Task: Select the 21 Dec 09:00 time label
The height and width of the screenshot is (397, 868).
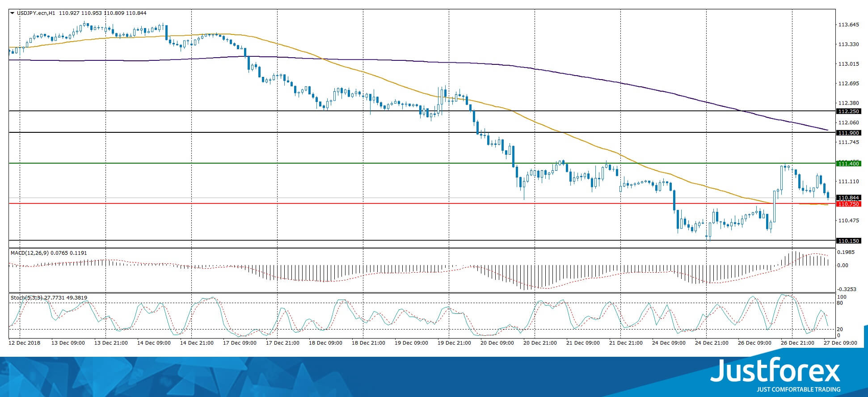Action: coord(583,343)
